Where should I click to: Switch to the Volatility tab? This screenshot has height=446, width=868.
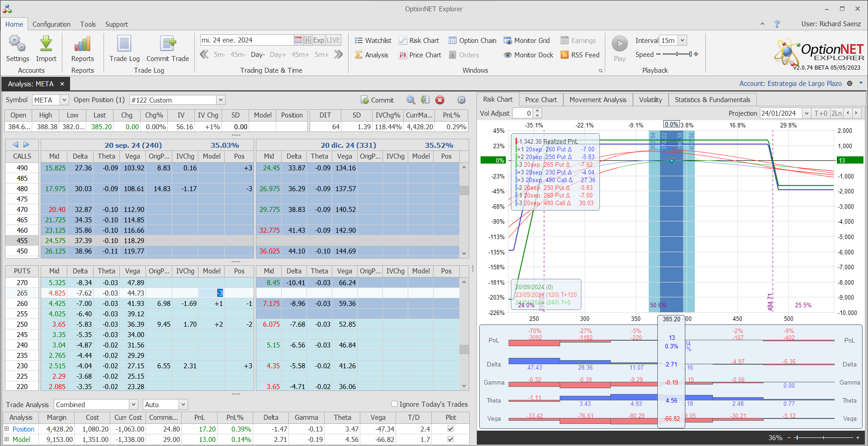point(651,100)
